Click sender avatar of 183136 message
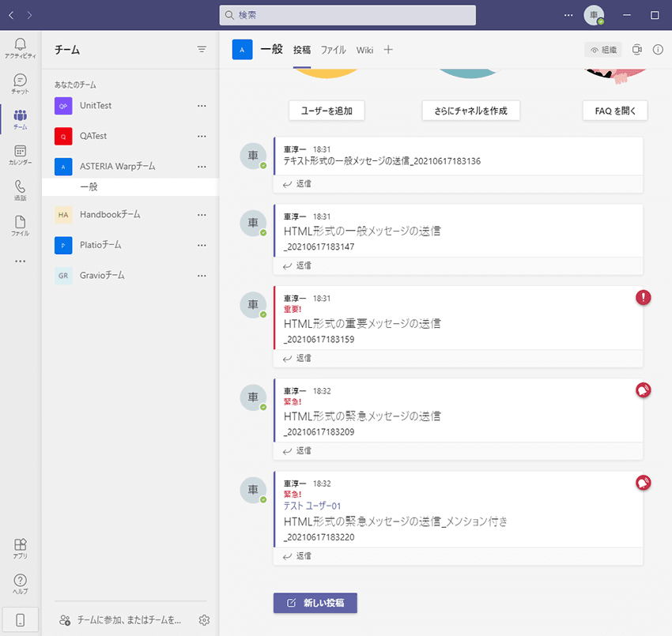The width and height of the screenshot is (672, 636). (253, 156)
